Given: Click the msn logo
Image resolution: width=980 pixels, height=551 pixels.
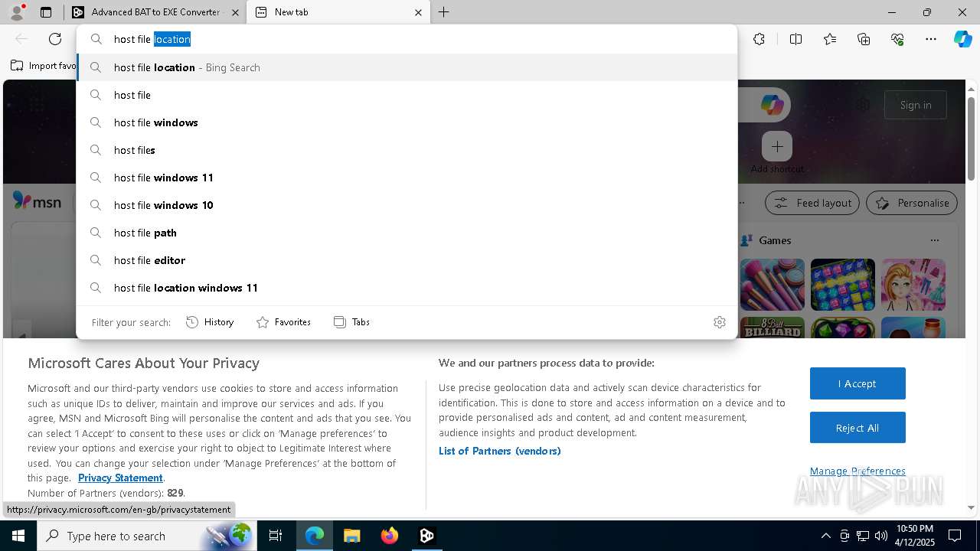Looking at the screenshot, I should [37, 202].
